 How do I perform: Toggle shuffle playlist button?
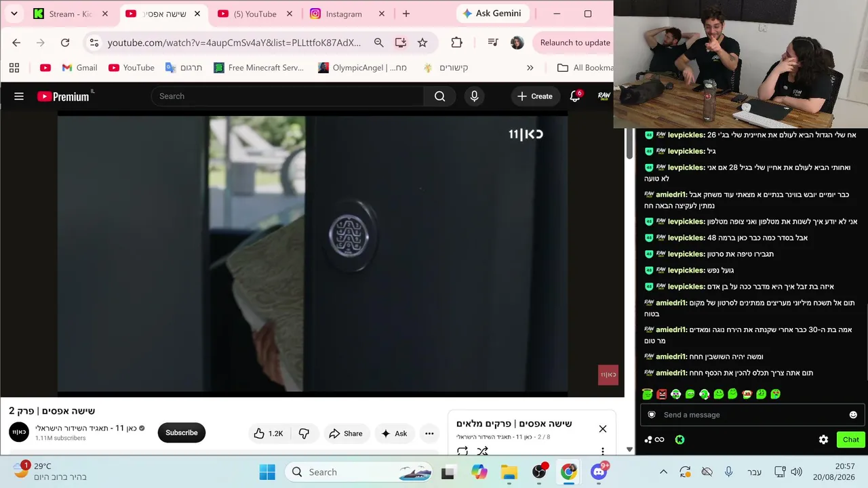482,451
